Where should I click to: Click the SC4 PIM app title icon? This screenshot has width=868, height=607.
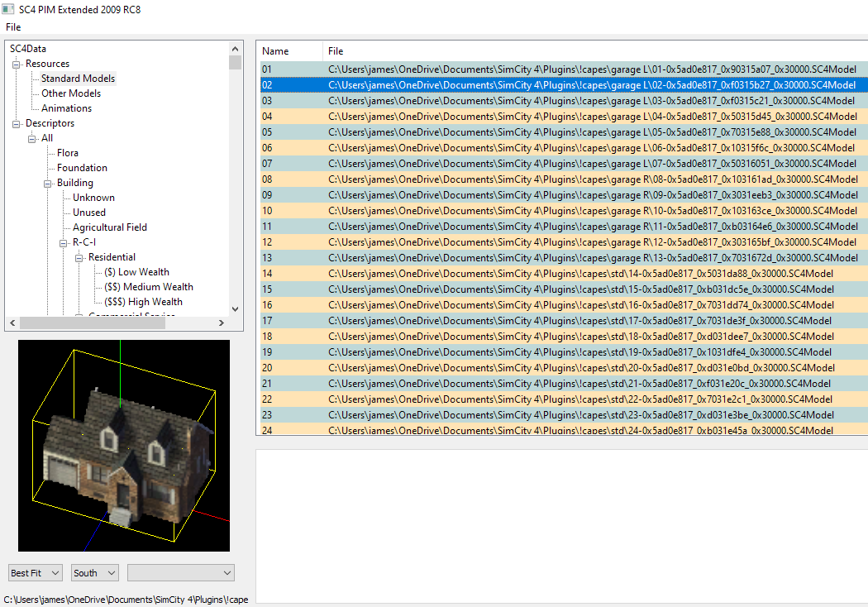pos(7,9)
